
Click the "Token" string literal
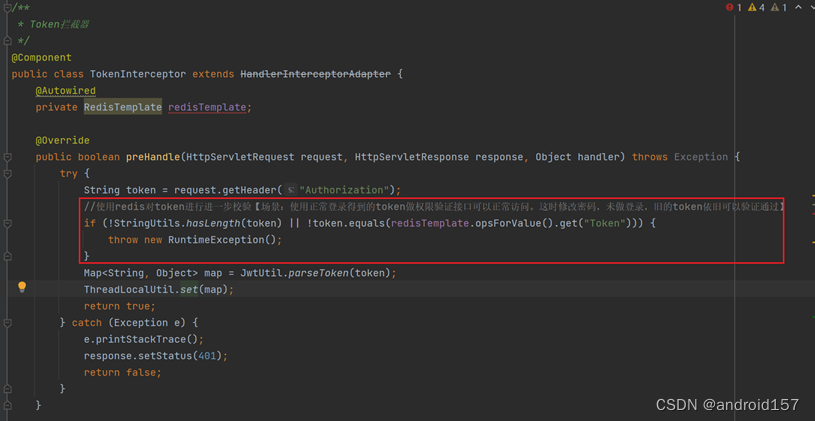point(603,223)
